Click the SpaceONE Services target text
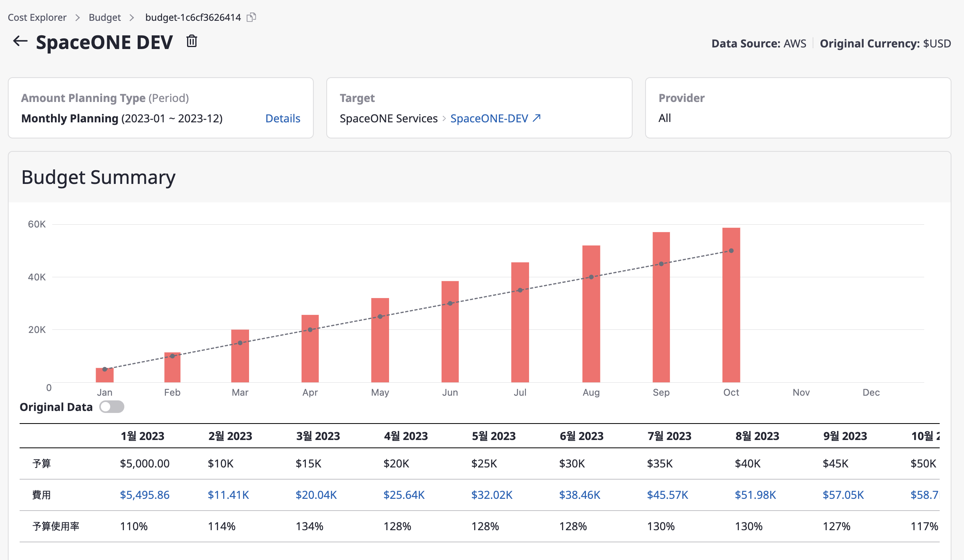This screenshot has height=560, width=964. point(388,118)
